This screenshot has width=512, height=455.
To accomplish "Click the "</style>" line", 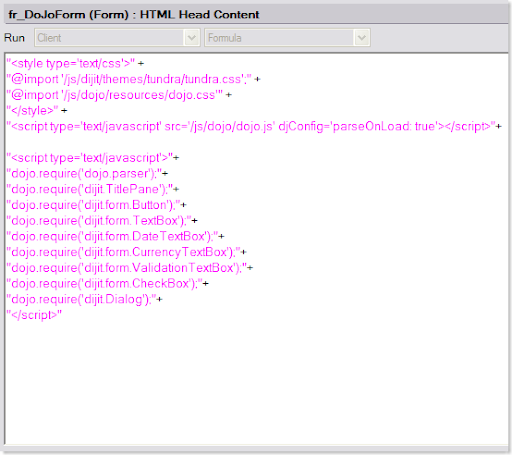I will [x=37, y=111].
